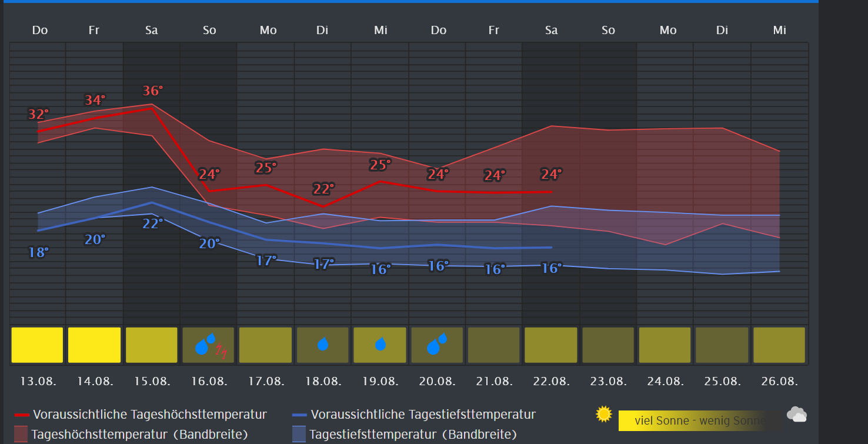
Task: Click the 'Di' weekday header above 25.08.
Action: (x=722, y=30)
